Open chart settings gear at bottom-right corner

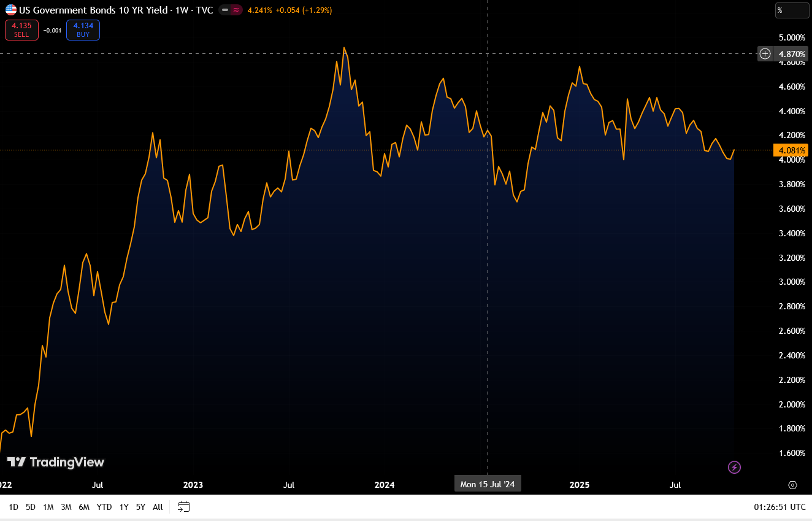point(792,485)
